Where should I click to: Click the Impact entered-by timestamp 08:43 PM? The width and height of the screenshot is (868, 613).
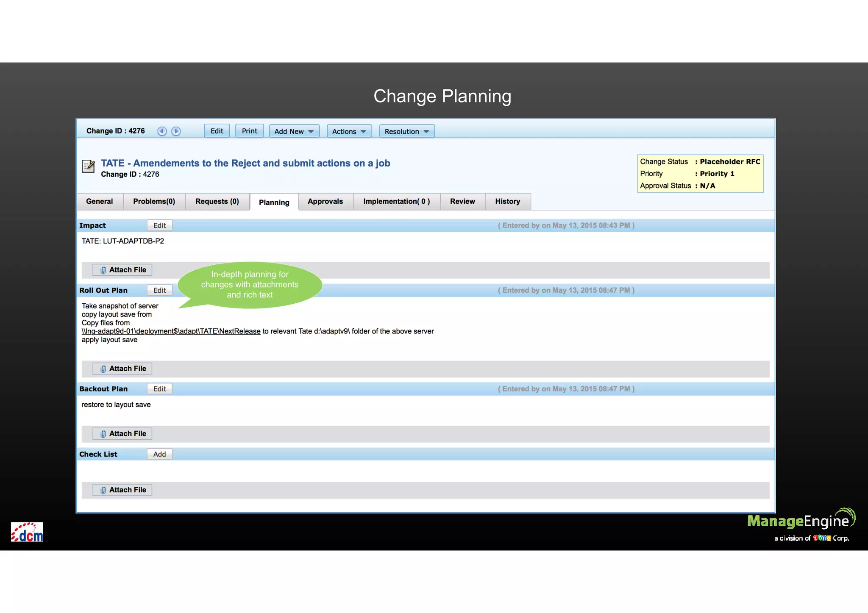coord(566,225)
